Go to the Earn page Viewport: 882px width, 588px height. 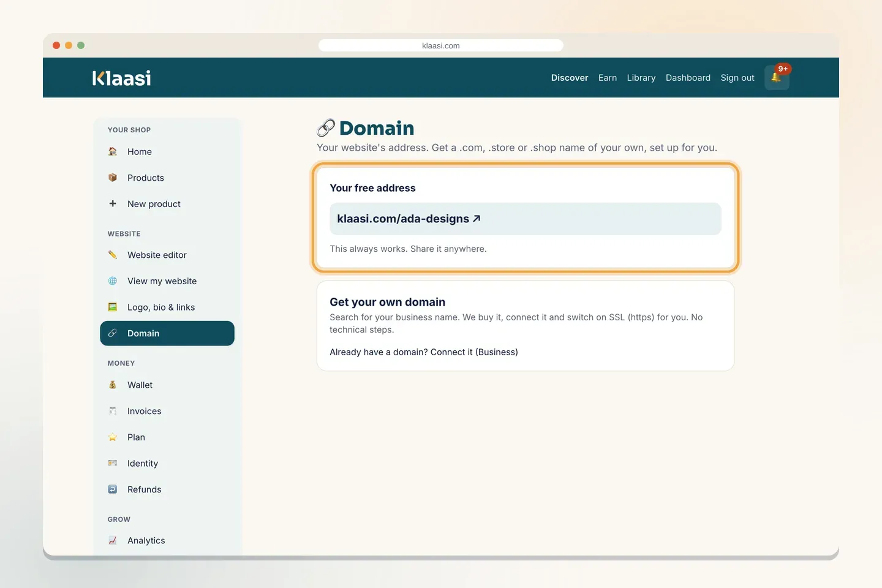[x=608, y=78]
